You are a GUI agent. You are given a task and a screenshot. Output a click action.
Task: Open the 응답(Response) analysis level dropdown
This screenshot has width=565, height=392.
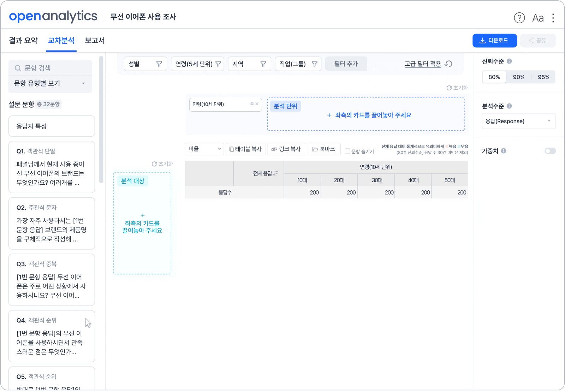pyautogui.click(x=518, y=121)
